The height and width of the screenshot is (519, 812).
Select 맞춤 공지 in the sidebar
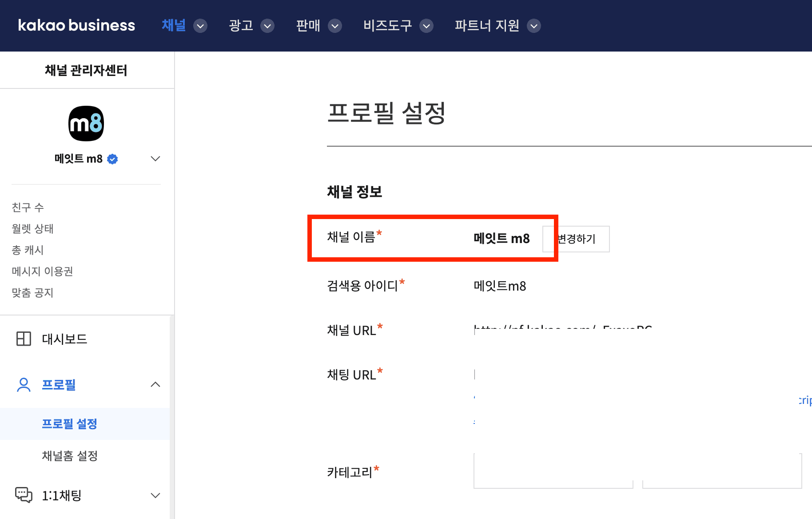[x=32, y=293]
